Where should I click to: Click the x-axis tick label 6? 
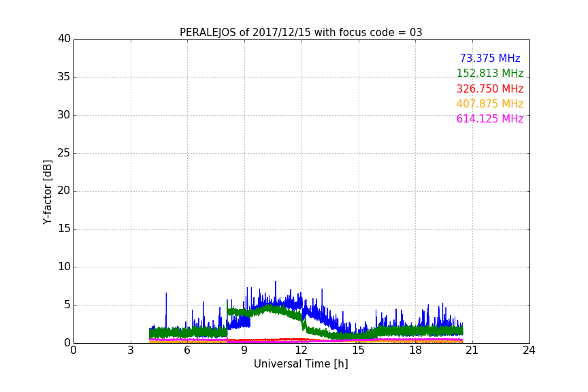187,350
